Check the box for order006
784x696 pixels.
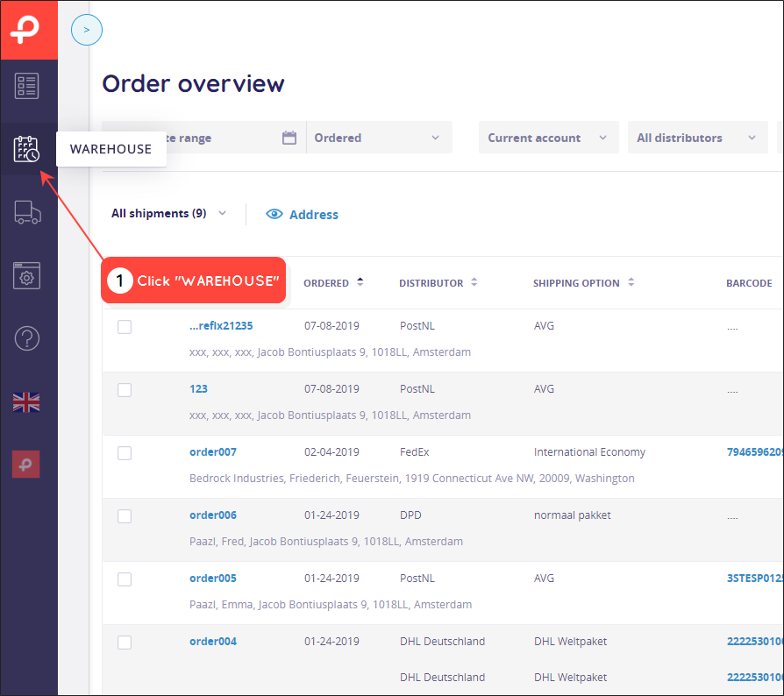point(125,516)
